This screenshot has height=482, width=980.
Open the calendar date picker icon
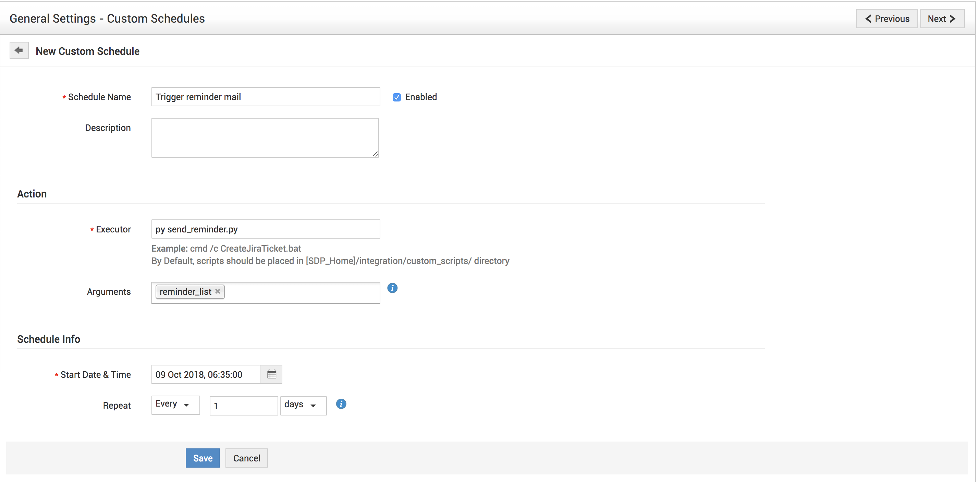[271, 374]
